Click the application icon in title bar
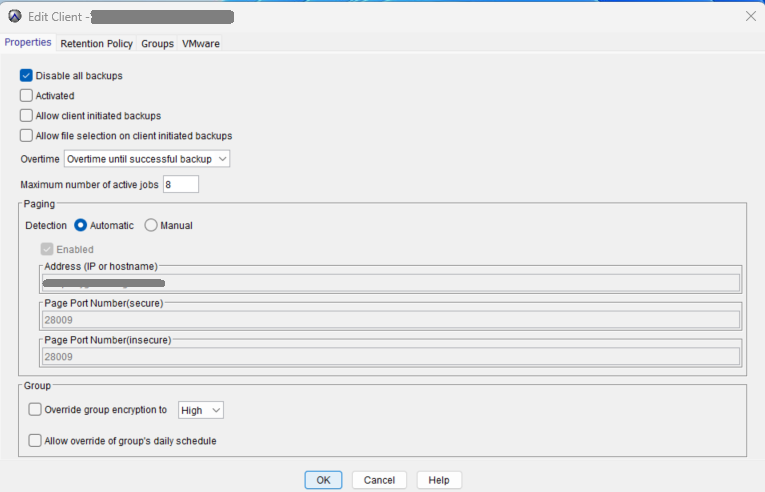This screenshot has height=492, width=765. click(15, 16)
